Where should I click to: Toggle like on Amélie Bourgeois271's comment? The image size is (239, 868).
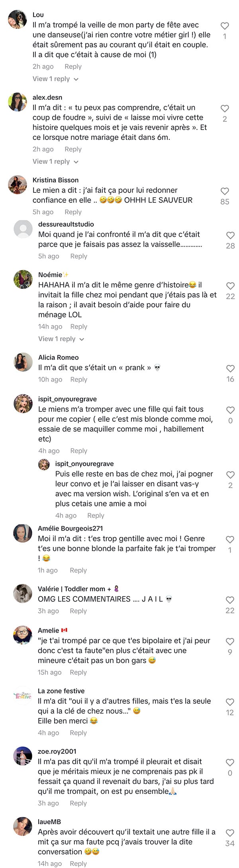pyautogui.click(x=230, y=539)
